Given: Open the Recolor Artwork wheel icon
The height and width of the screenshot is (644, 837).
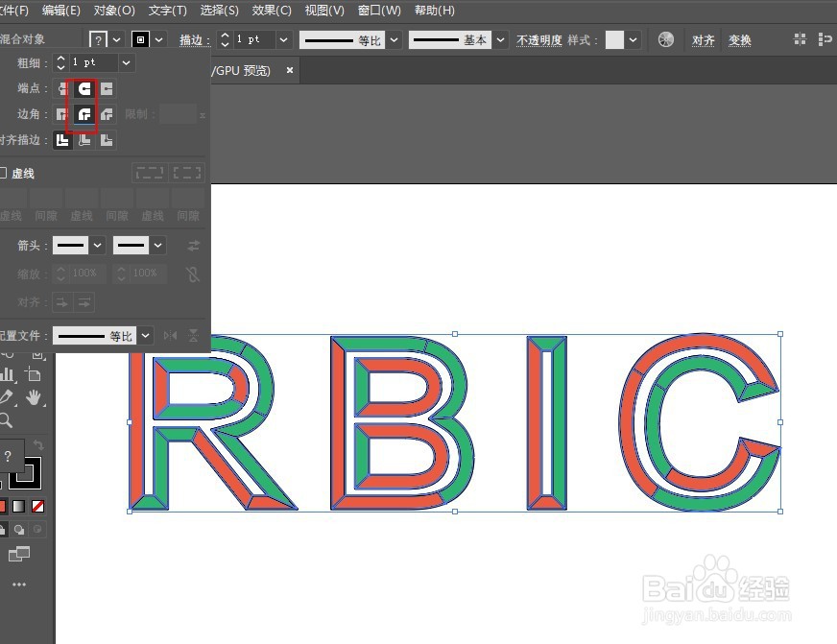Looking at the screenshot, I should pyautogui.click(x=665, y=39).
